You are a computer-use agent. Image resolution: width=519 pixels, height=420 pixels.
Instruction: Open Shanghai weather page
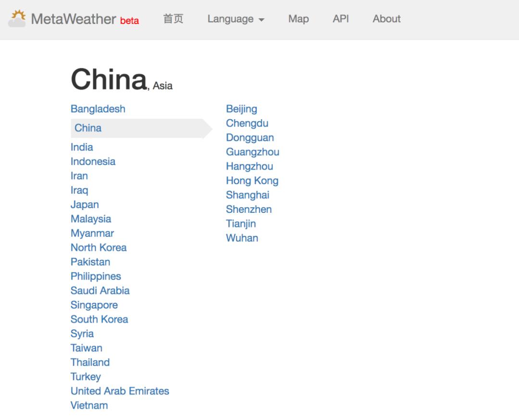coord(247,195)
